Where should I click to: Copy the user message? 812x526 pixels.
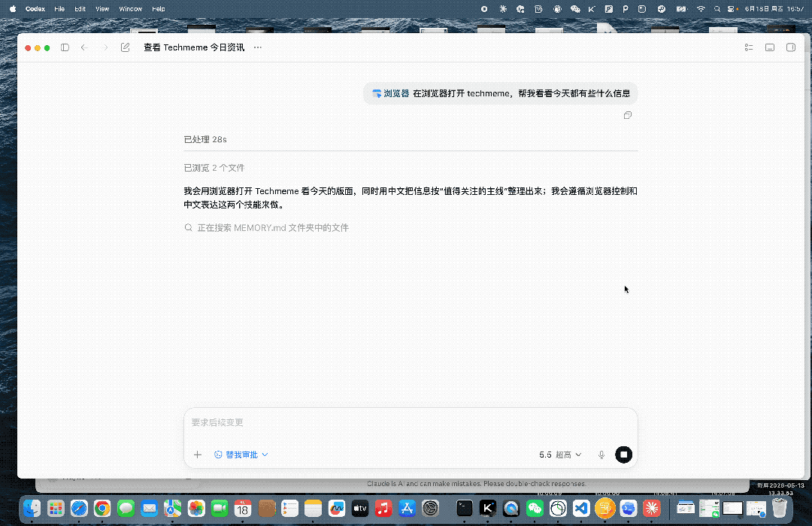(628, 115)
